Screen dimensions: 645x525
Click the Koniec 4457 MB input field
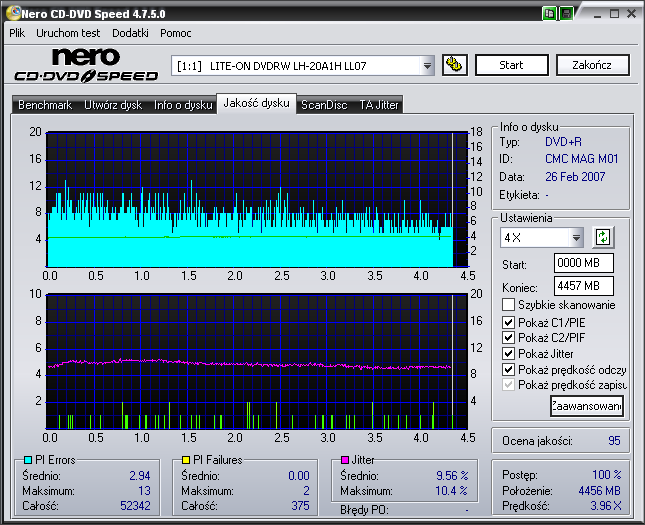[583, 285]
